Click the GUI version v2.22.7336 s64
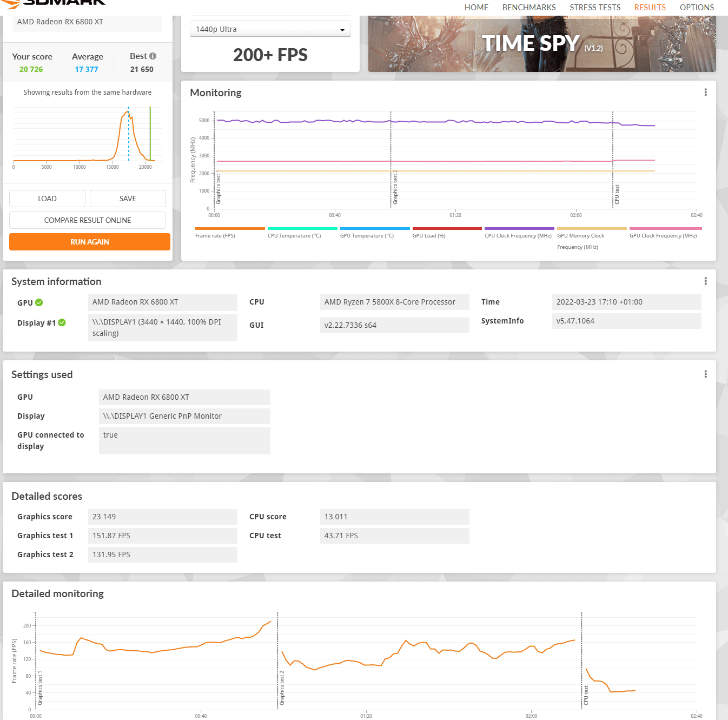The image size is (728, 720). pos(394,325)
